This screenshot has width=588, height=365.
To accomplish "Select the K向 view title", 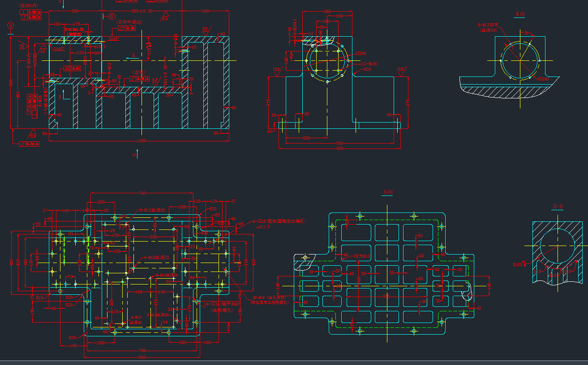I will coord(519,13).
